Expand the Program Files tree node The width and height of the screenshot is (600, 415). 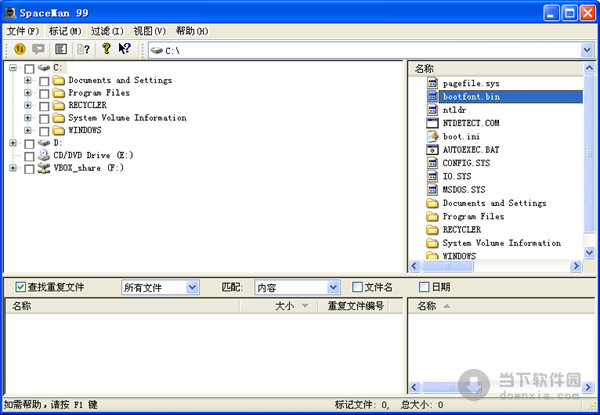point(28,93)
